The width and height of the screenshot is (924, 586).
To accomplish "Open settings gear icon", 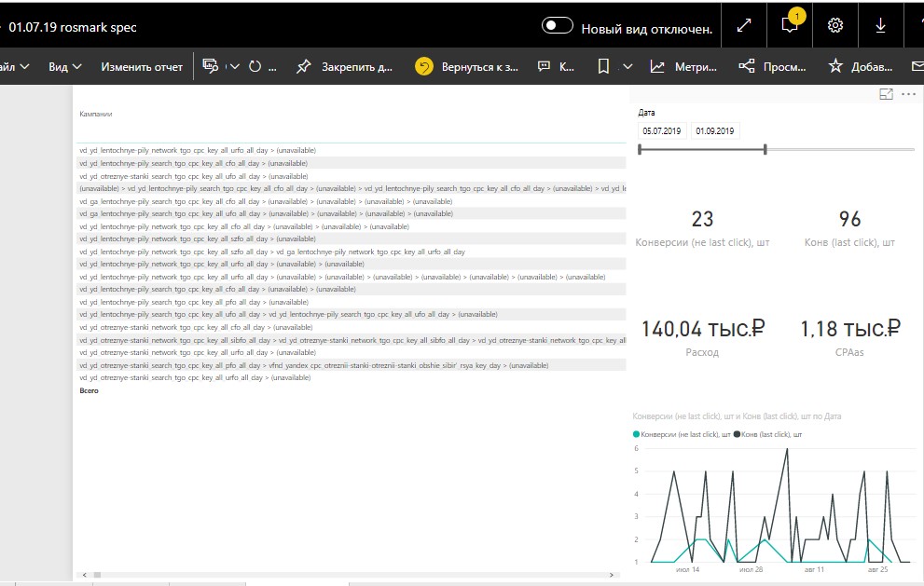I will point(835,25).
